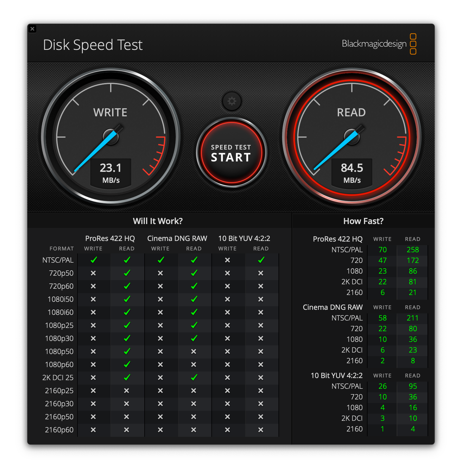Click 1080p60 ProRes 422 HQ read checkmark
This screenshot has width=462, height=476.
pos(127,364)
